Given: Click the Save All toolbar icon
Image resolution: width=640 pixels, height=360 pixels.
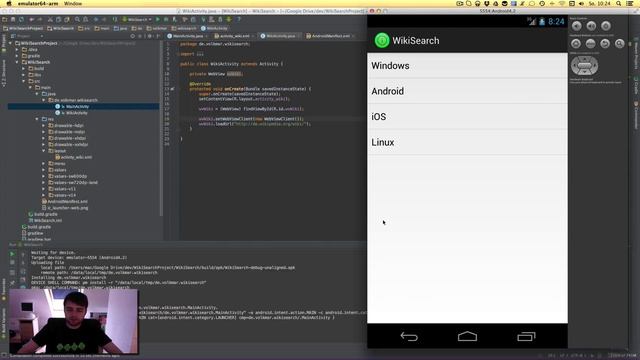Looking at the screenshot, I should [13, 19].
